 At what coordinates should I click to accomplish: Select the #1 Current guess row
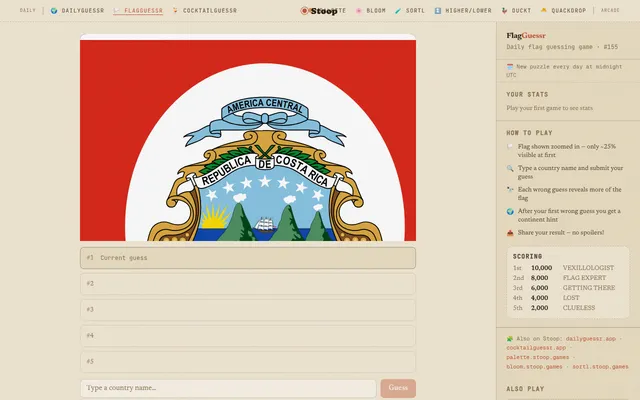click(248, 258)
